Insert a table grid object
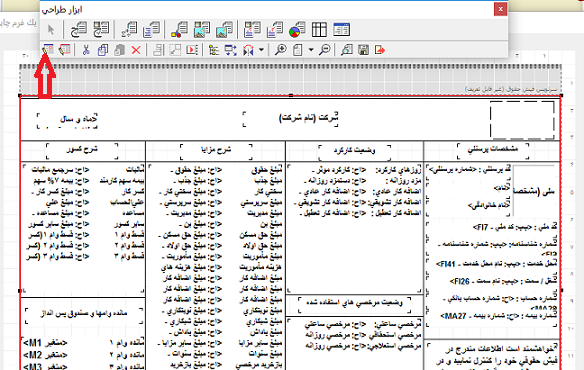Image resolution: width=584 pixels, height=370 pixels. pyautogui.click(x=319, y=29)
